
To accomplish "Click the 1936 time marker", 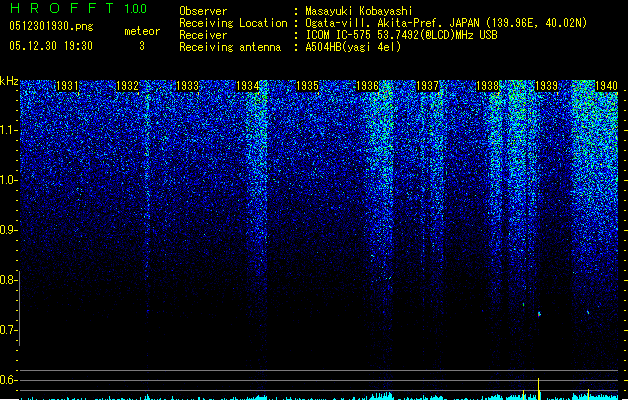I will click(x=367, y=86).
